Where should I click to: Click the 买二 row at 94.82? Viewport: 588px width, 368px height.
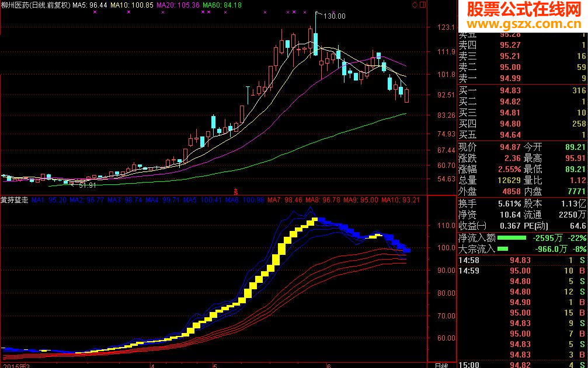pos(522,102)
